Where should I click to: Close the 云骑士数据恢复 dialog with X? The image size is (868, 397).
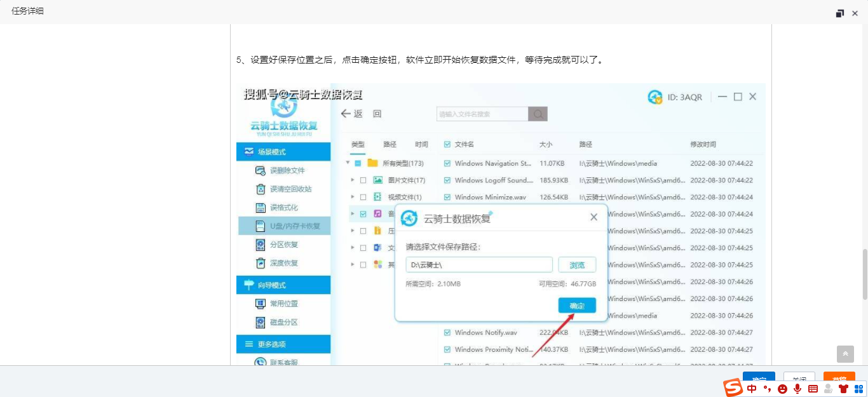(593, 217)
